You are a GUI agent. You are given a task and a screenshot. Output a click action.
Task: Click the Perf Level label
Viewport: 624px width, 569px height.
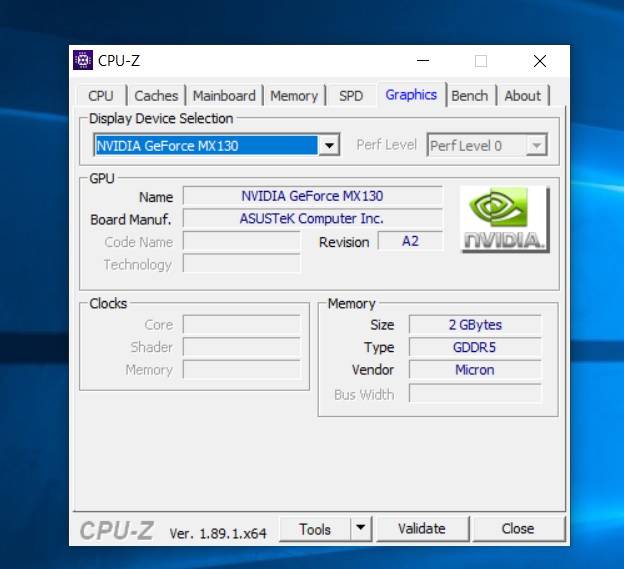click(386, 145)
